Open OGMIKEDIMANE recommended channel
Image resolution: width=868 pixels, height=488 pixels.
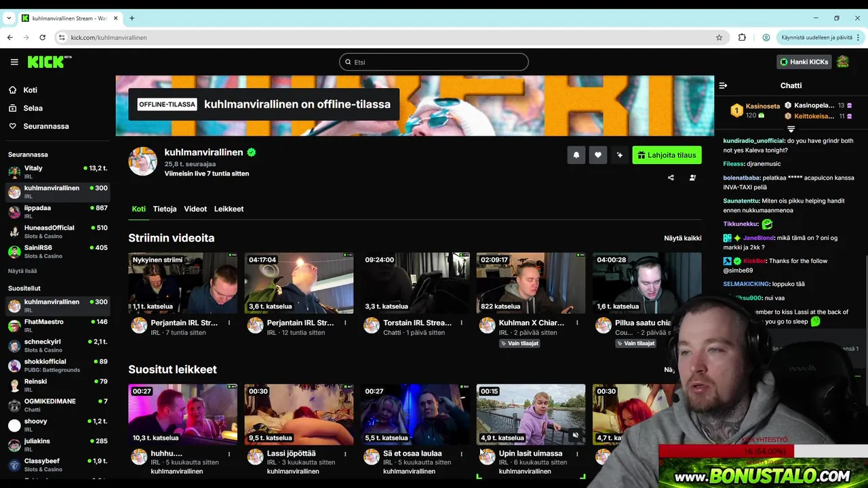[x=58, y=405]
